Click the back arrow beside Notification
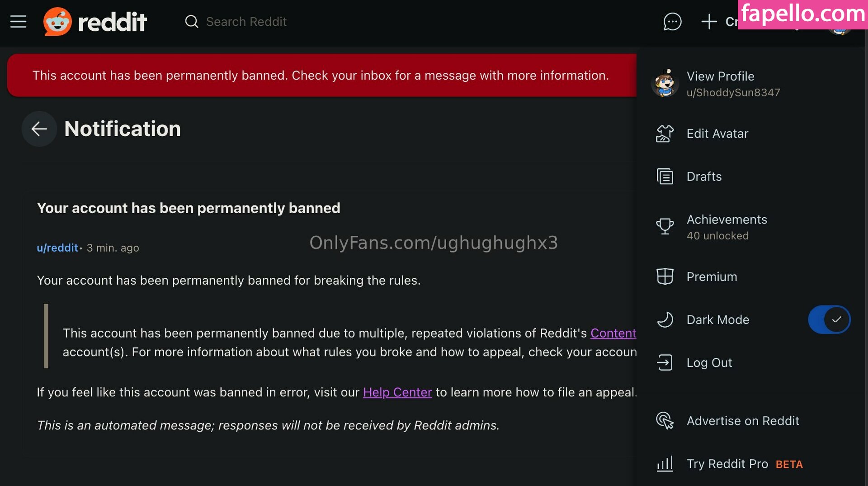Image resolution: width=868 pixels, height=486 pixels. (39, 129)
